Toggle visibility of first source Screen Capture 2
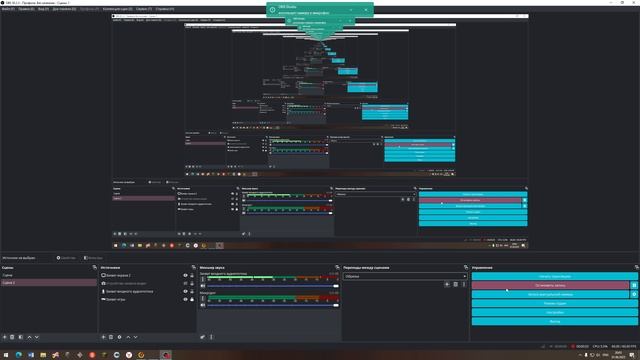This screenshot has height=360, width=640. tap(185, 276)
